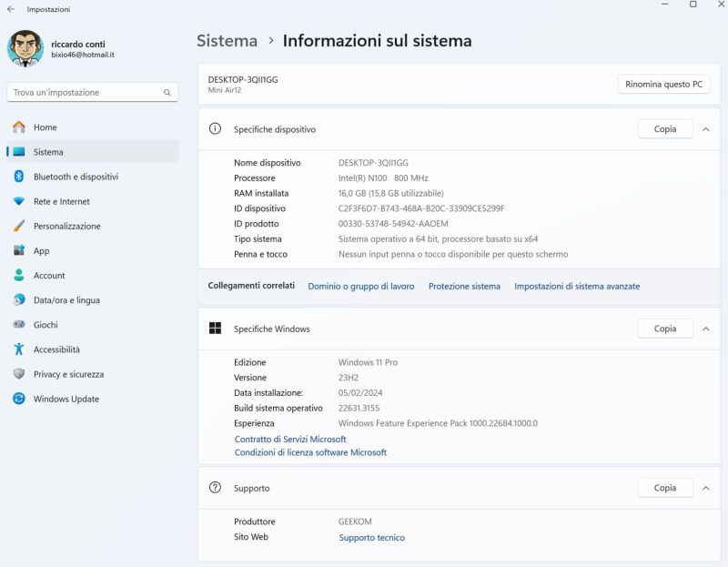Screen dimensions: 728x567
Task: Collapse the Specifiche Windows section
Action: click(705, 329)
